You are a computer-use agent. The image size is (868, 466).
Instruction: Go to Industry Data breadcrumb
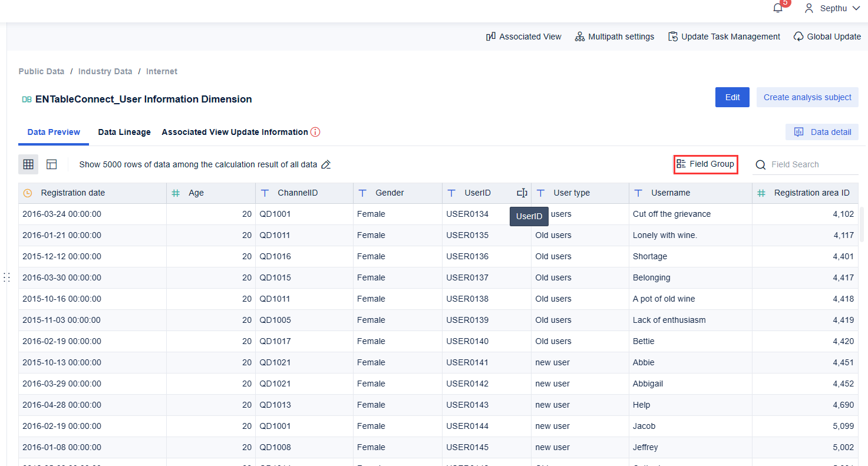click(x=105, y=71)
